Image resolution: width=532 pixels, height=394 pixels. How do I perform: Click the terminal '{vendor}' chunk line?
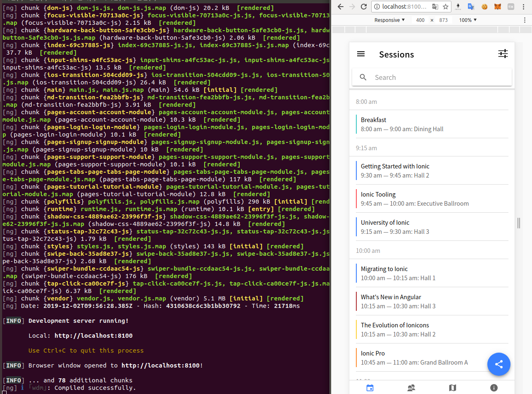coord(153,298)
